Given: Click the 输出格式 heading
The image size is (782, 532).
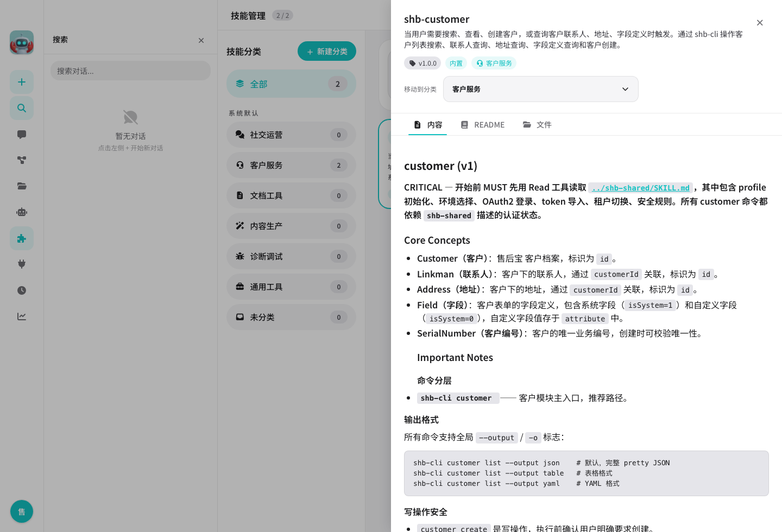Looking at the screenshot, I should pos(421,420).
